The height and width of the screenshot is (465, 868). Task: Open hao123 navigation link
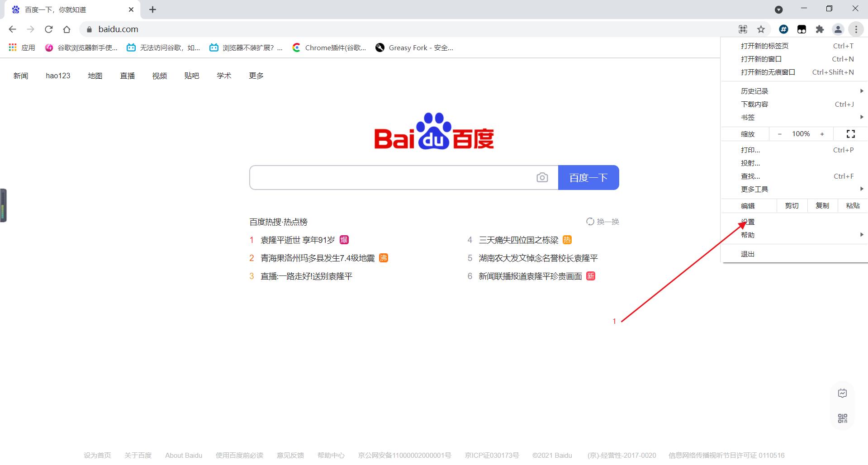[x=58, y=76]
